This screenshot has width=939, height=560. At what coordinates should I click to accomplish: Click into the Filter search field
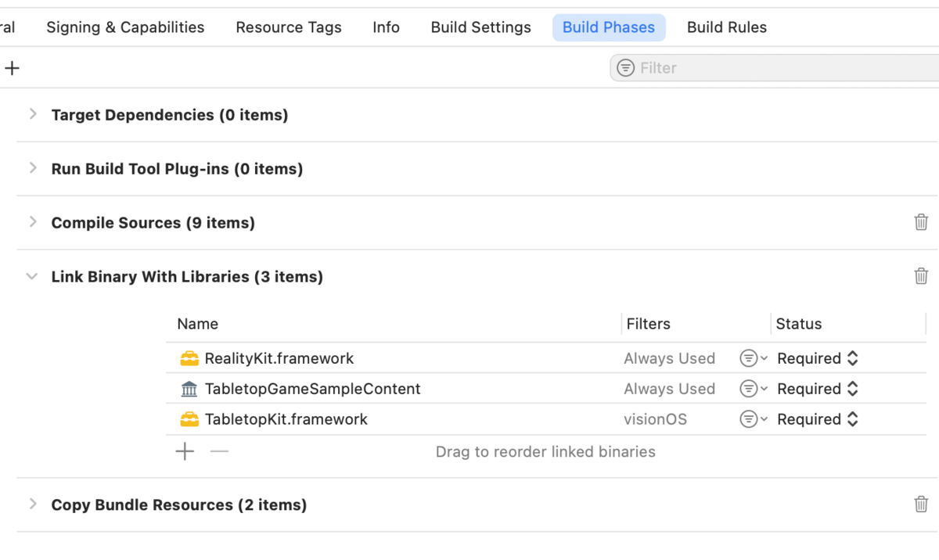775,68
